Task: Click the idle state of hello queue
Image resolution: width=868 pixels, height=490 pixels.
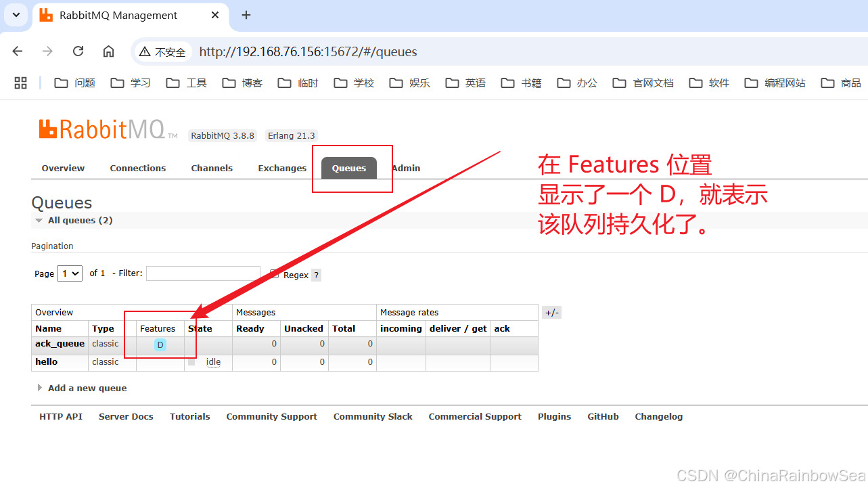Action: (x=213, y=362)
